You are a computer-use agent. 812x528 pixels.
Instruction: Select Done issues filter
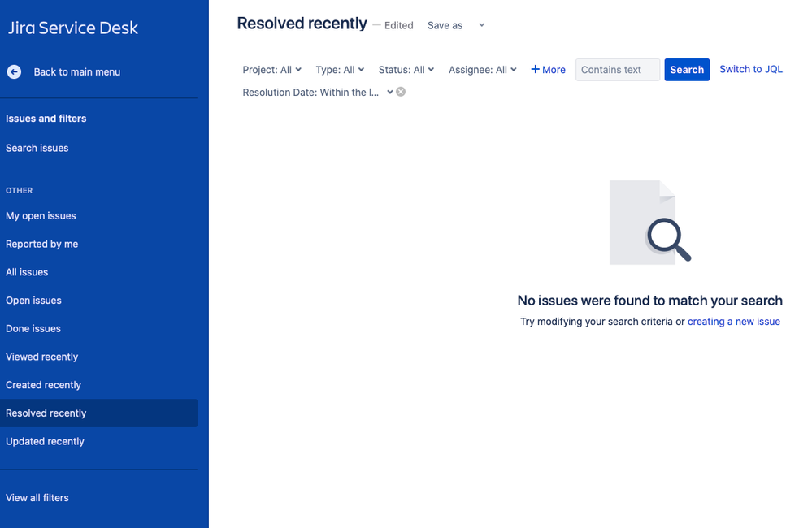click(x=33, y=329)
